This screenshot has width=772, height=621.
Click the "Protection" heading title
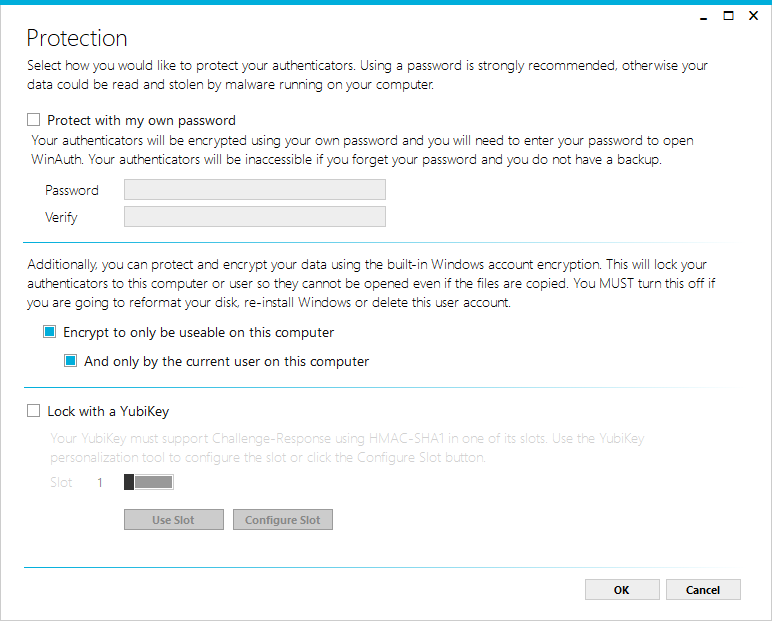pyautogui.click(x=77, y=38)
